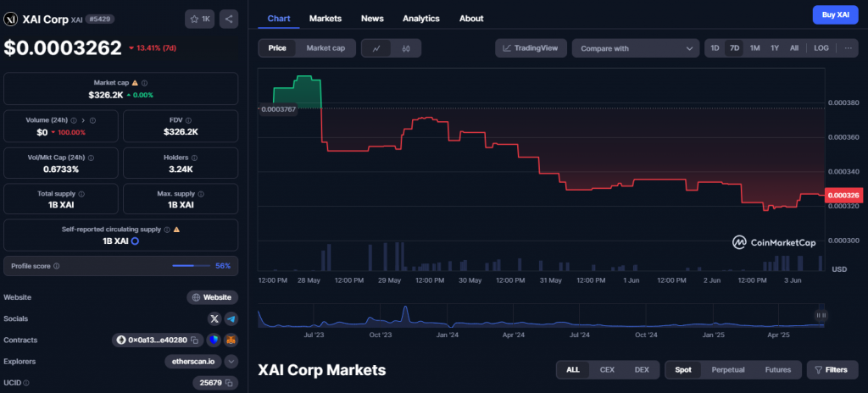Screen dimensions: 868x393
Task: Filter markets by Futures
Action: pyautogui.click(x=778, y=370)
